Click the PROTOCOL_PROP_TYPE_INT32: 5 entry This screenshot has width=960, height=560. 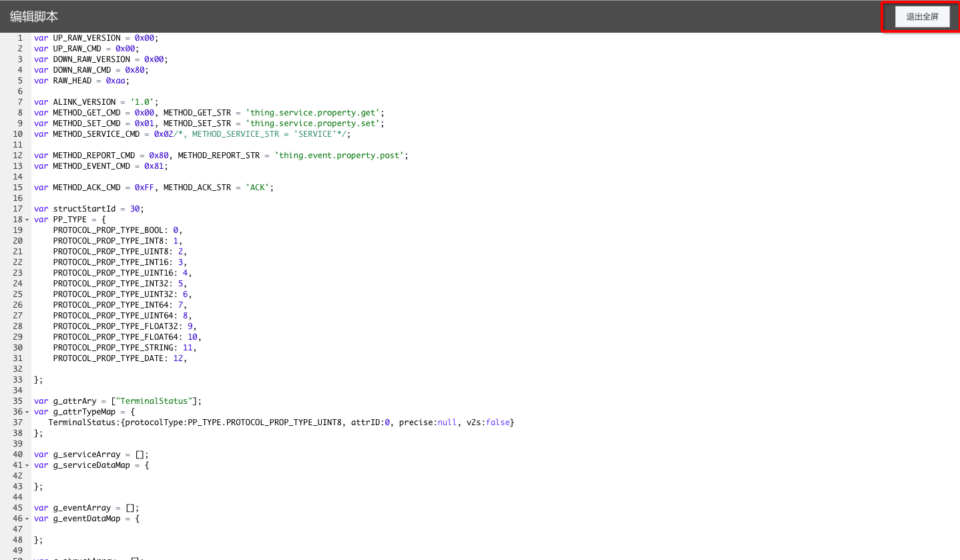point(120,284)
